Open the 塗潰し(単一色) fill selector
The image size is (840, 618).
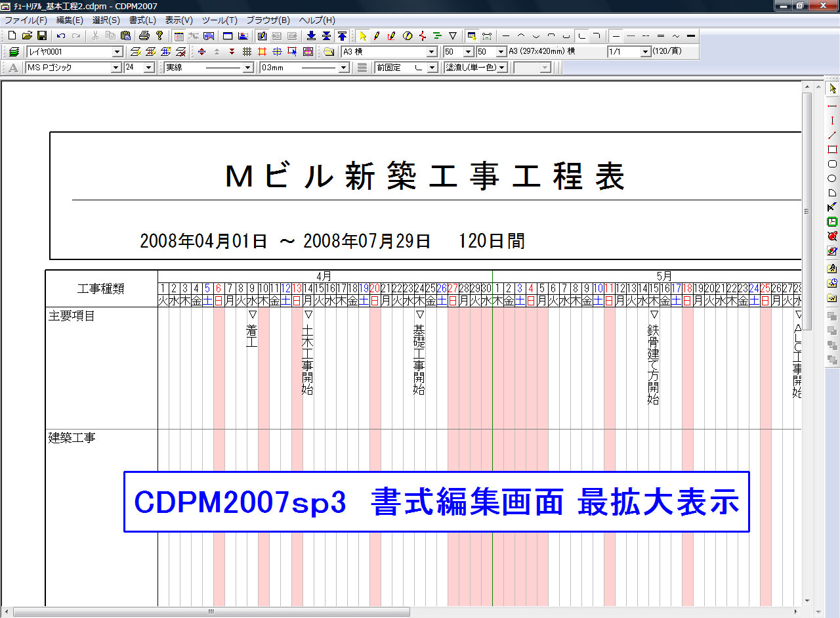pos(502,67)
